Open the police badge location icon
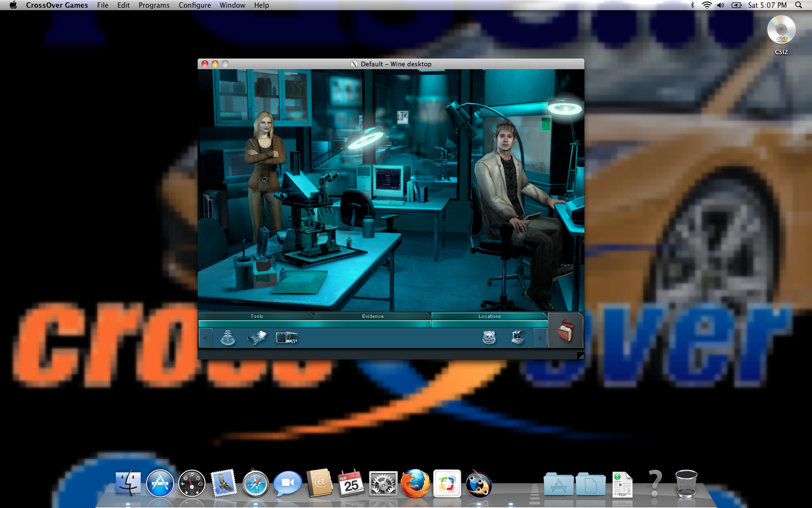 point(489,337)
